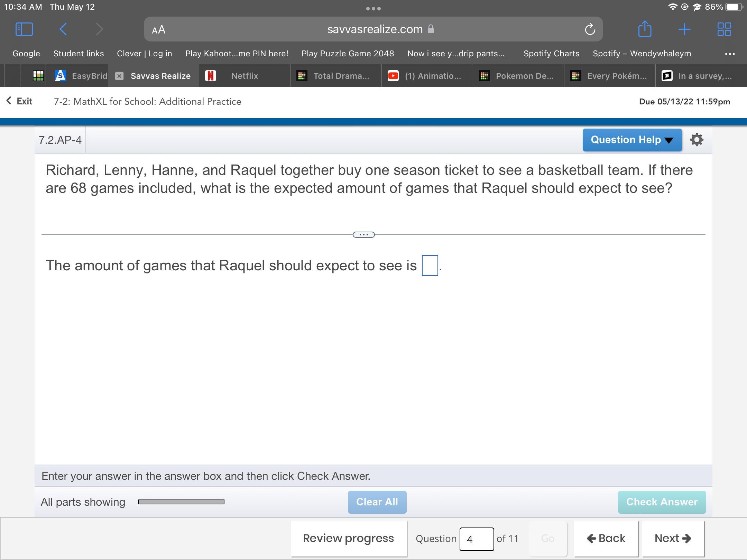Expand the collapsed ellipsis divider
The image size is (747, 560).
pyautogui.click(x=363, y=235)
